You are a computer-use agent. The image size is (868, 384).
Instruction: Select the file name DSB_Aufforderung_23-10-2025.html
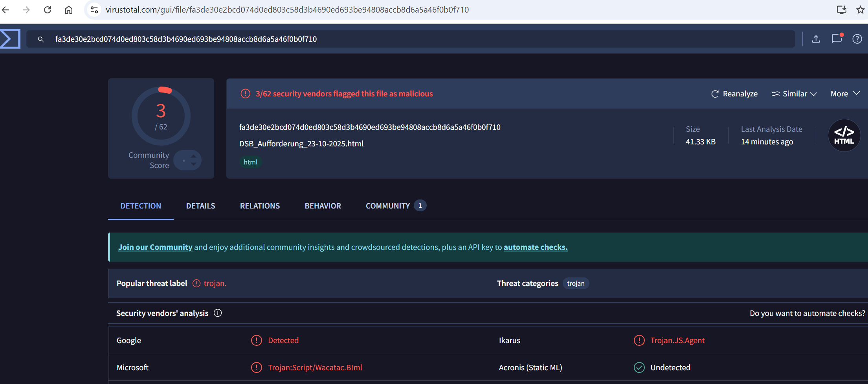click(301, 144)
